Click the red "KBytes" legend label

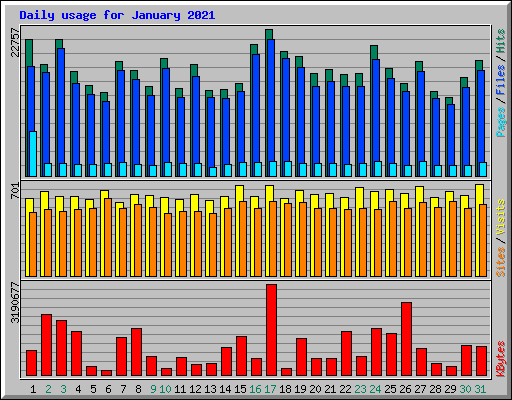(501, 359)
